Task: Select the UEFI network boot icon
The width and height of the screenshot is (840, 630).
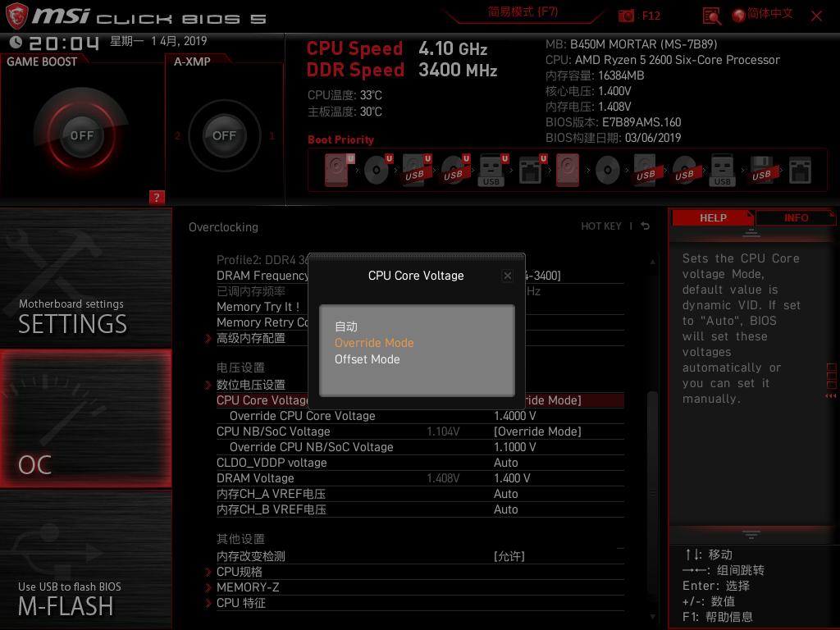Action: coord(532,170)
